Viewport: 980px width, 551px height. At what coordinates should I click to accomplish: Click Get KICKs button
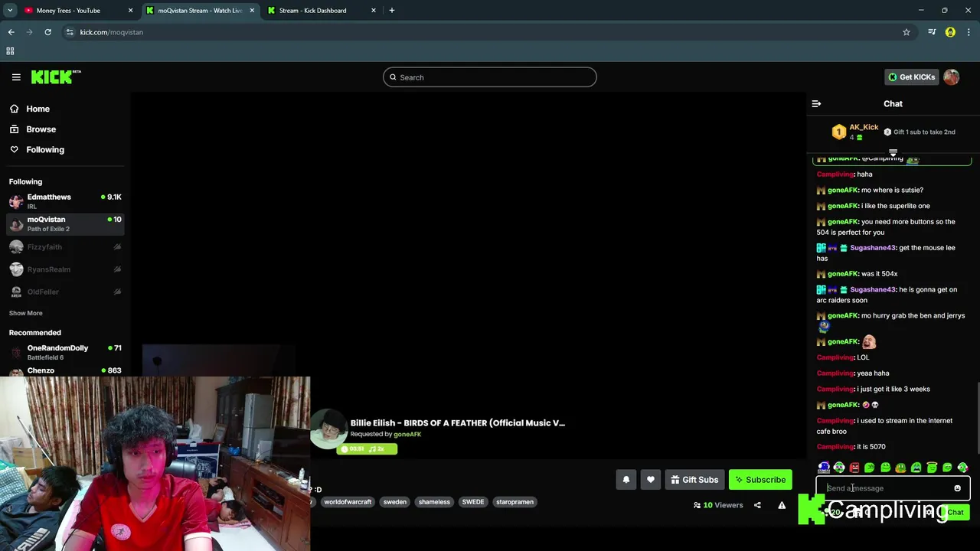click(911, 77)
